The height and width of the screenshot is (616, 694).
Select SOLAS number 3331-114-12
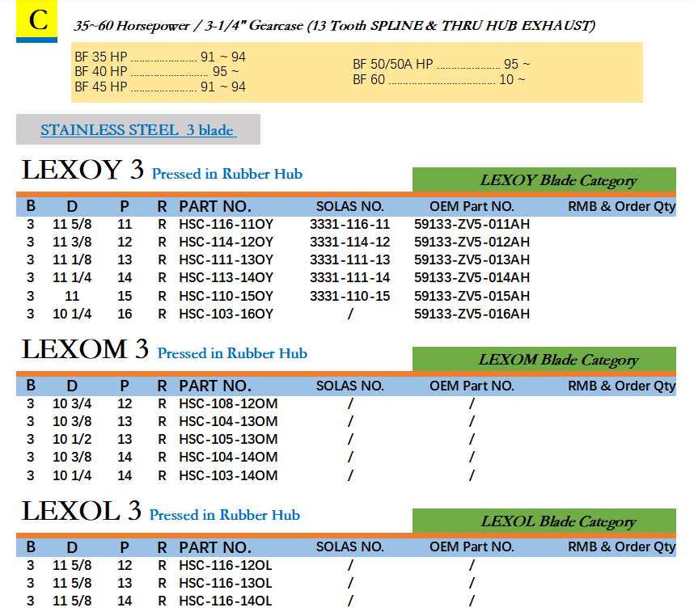349,242
